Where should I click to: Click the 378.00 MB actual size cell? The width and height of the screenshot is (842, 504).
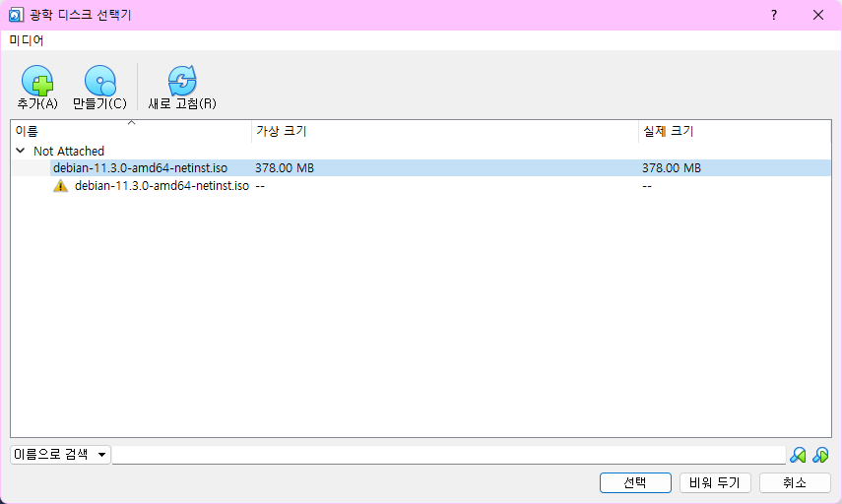click(x=672, y=168)
